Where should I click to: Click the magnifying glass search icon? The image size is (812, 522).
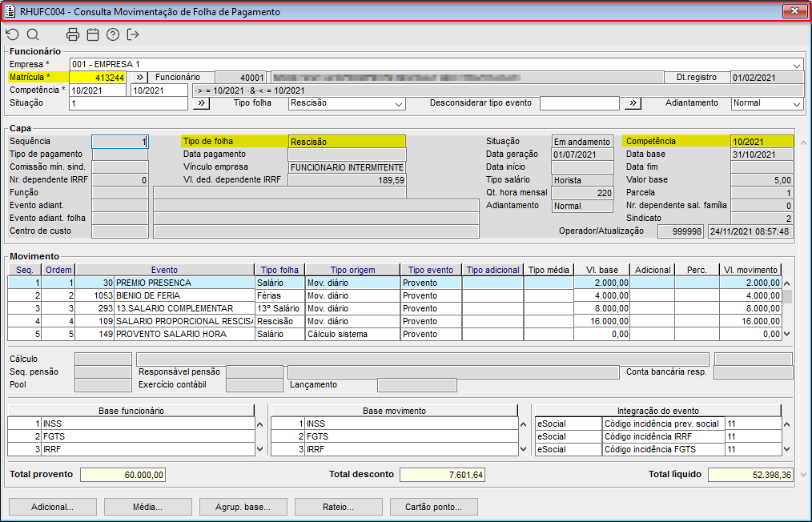33,34
